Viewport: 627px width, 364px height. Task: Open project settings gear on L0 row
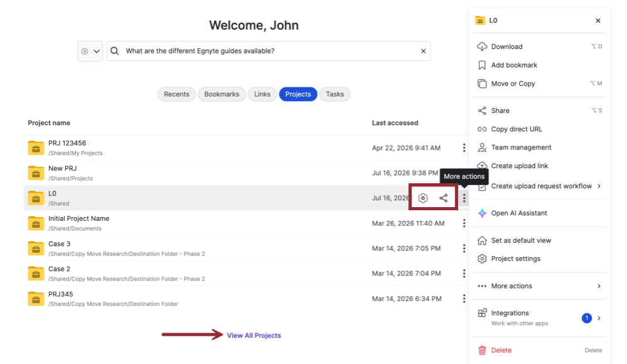pyautogui.click(x=422, y=198)
